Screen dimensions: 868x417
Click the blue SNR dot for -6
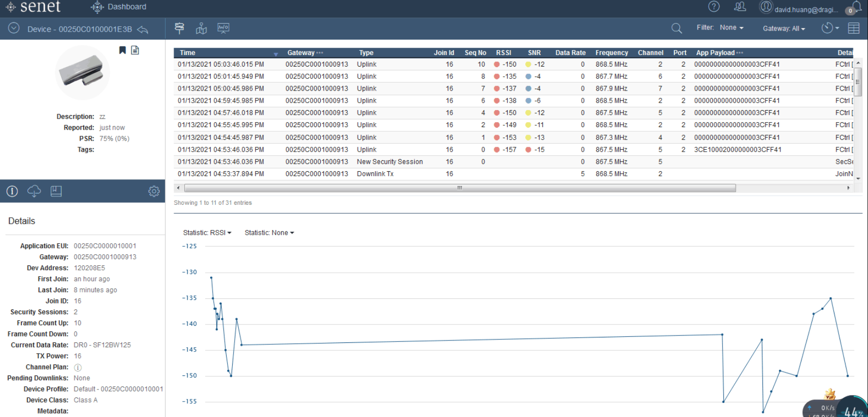pos(528,101)
